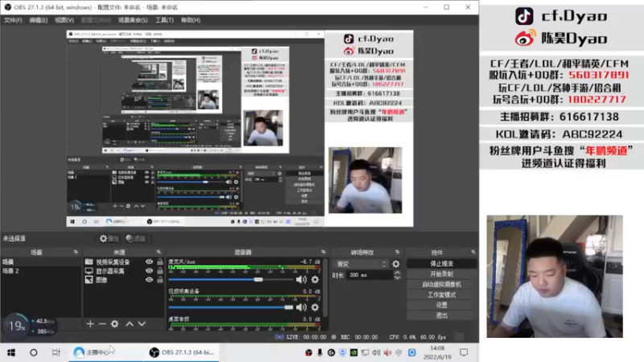
Task: Open source properties gear in 来源 toolbar
Action: 114,324
